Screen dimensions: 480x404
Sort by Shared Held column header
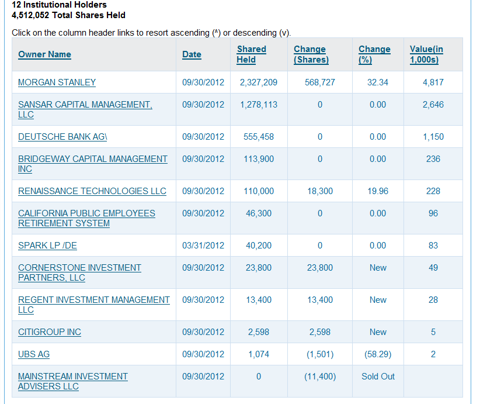click(251, 54)
